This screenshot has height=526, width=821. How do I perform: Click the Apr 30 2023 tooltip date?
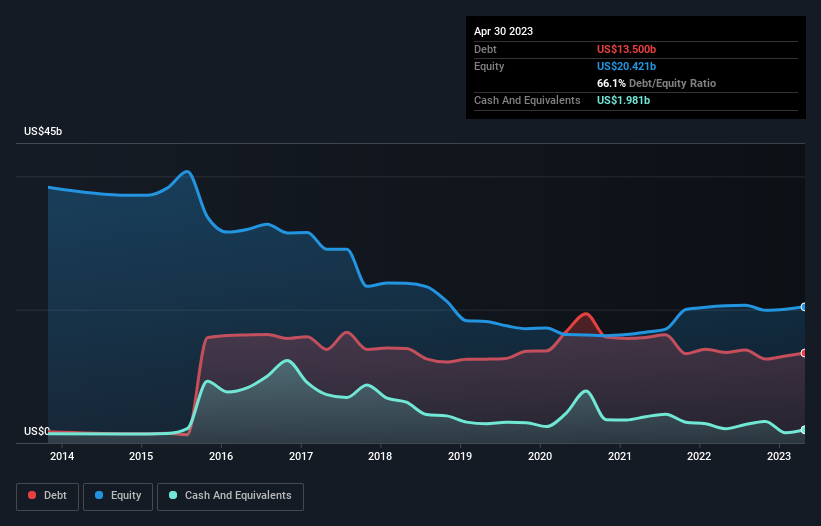tap(503, 31)
